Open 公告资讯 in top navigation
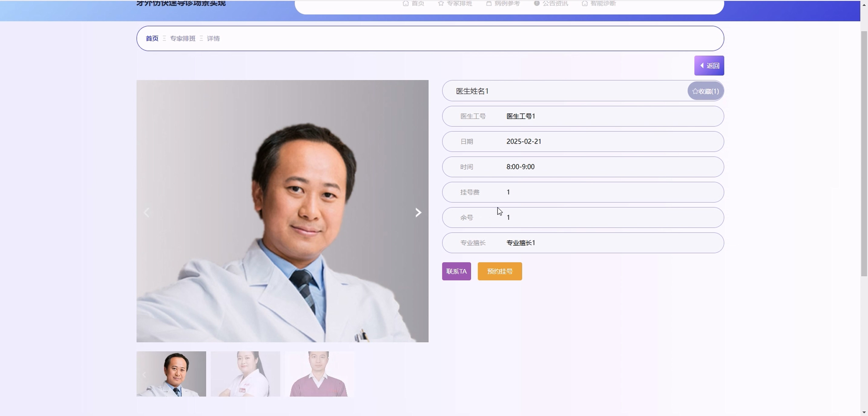Viewport: 868px width, 416px height. click(551, 3)
